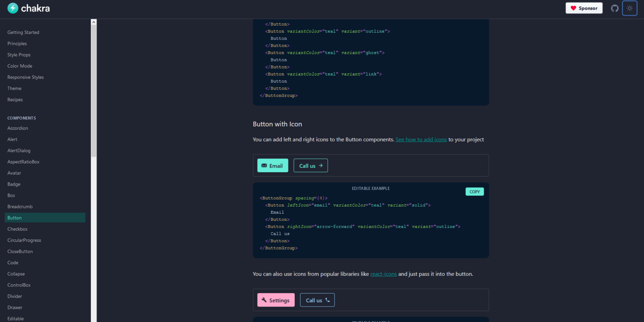644x322 pixels.
Task: Toggle color mode with sun icon
Action: [x=630, y=8]
